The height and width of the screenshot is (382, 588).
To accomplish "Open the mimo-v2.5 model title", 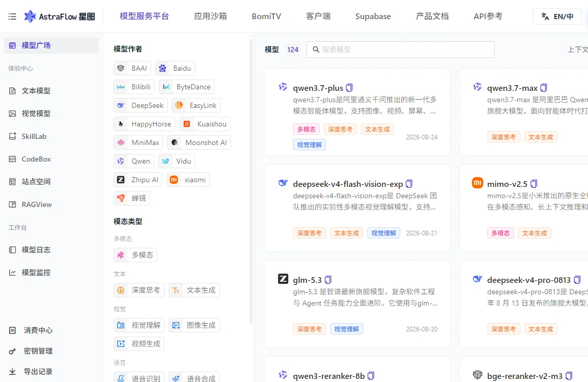I will [507, 184].
